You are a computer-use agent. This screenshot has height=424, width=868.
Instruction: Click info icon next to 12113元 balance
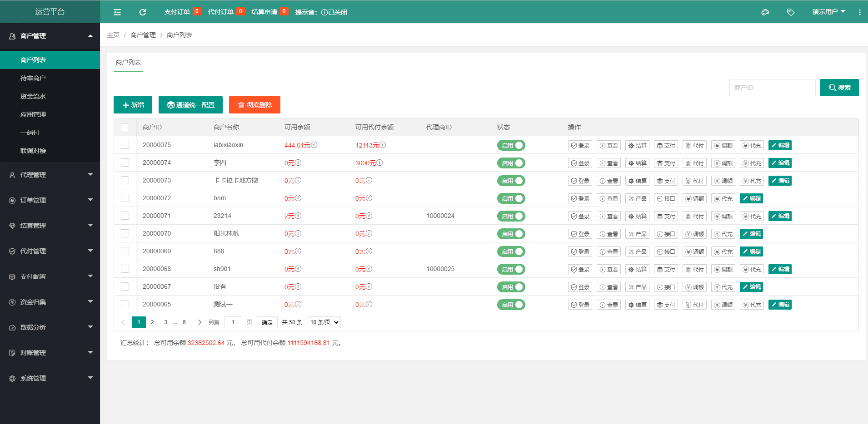(x=383, y=145)
